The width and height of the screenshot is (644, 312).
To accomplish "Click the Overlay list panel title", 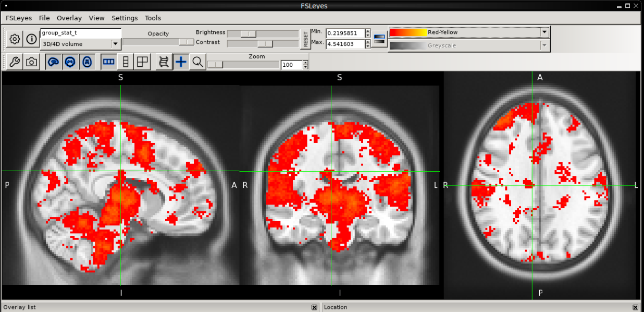I will [19, 307].
